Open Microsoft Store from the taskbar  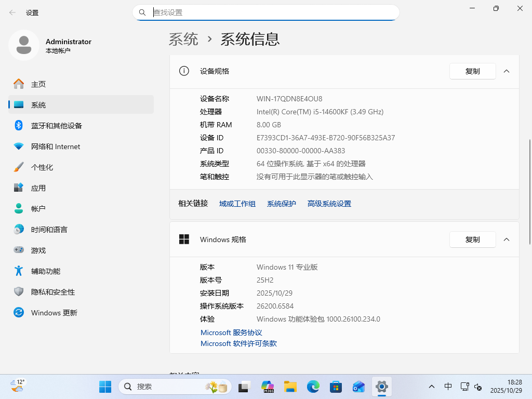(x=336, y=387)
